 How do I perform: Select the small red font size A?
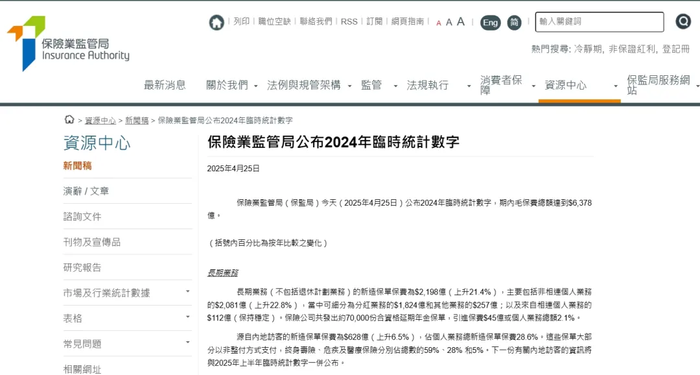pyautogui.click(x=438, y=23)
